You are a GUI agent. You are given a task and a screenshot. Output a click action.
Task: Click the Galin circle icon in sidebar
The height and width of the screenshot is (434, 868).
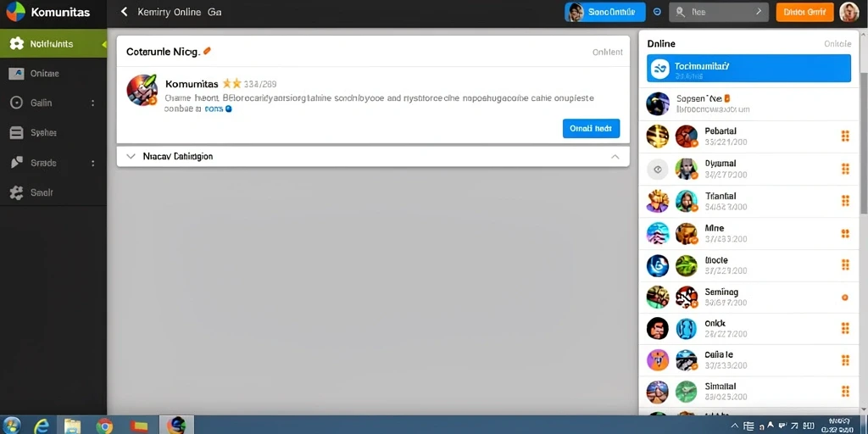(17, 103)
